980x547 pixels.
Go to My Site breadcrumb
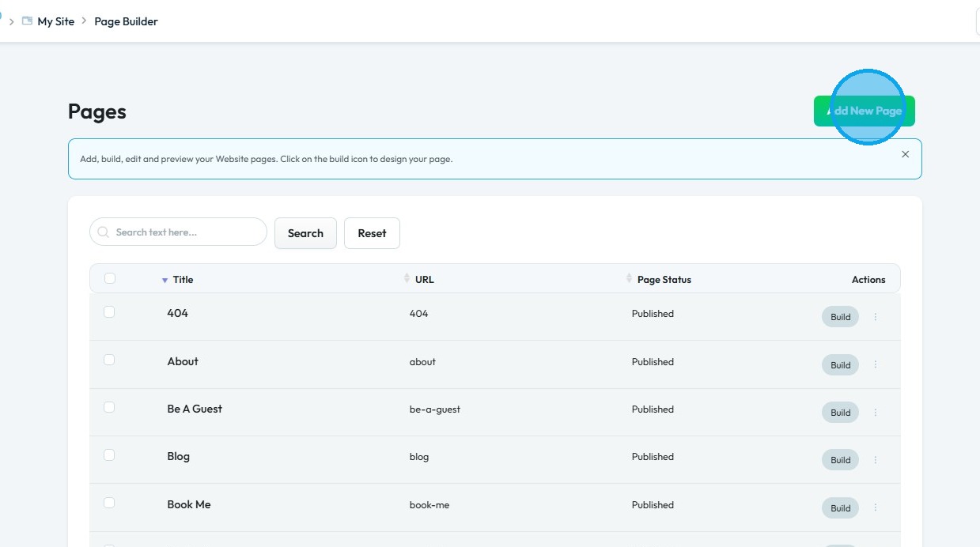tap(56, 21)
